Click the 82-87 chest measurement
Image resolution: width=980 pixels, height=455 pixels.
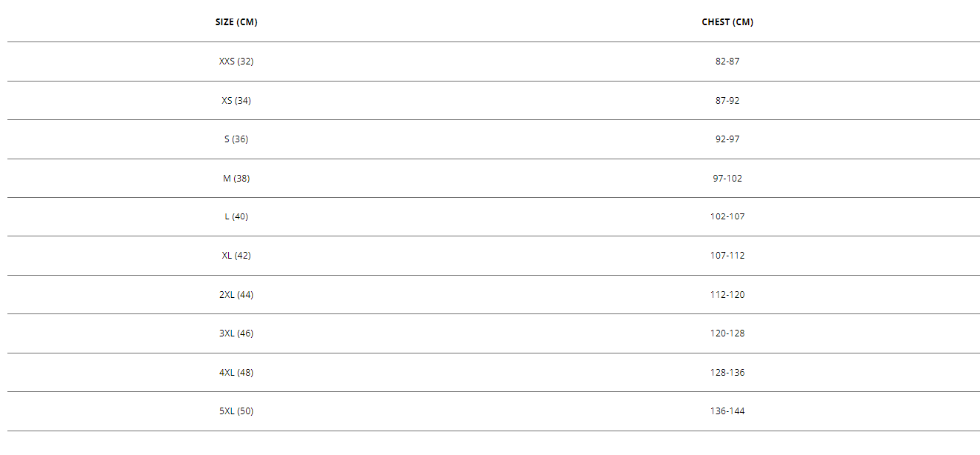coord(727,62)
